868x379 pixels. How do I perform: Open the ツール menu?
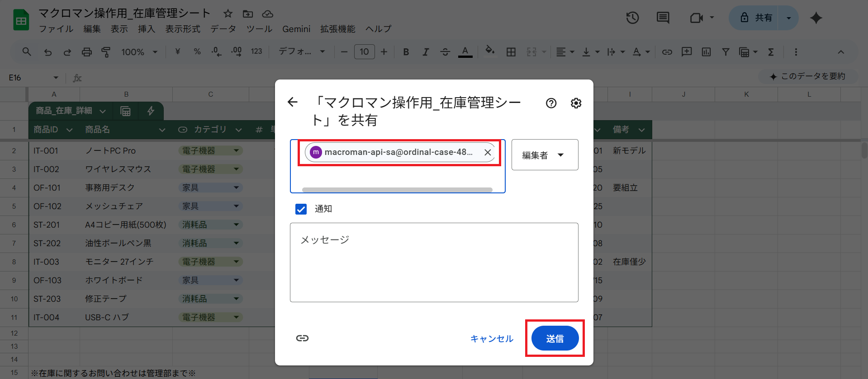(259, 29)
